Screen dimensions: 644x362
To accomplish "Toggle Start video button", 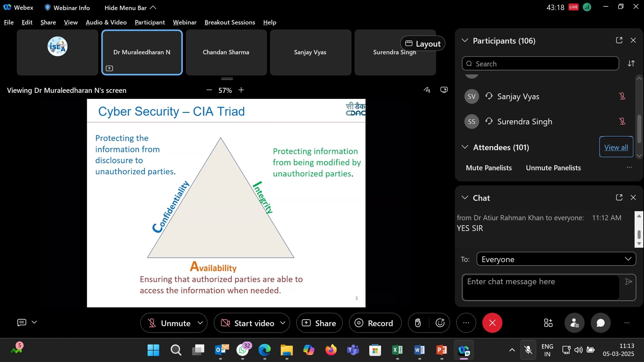I will click(248, 323).
